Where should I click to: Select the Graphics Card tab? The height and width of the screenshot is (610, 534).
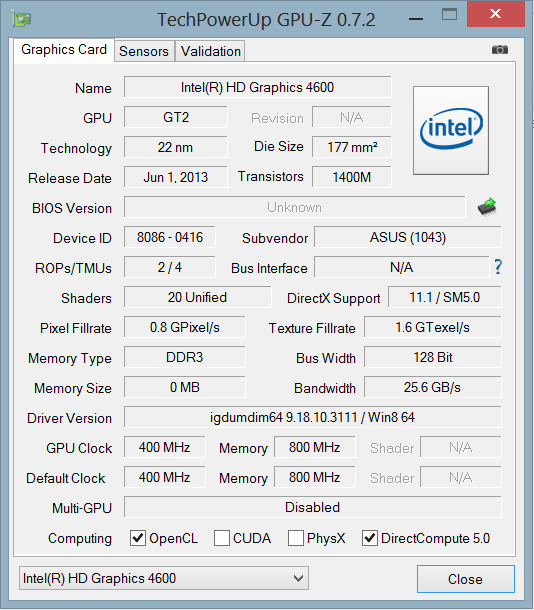(64, 50)
